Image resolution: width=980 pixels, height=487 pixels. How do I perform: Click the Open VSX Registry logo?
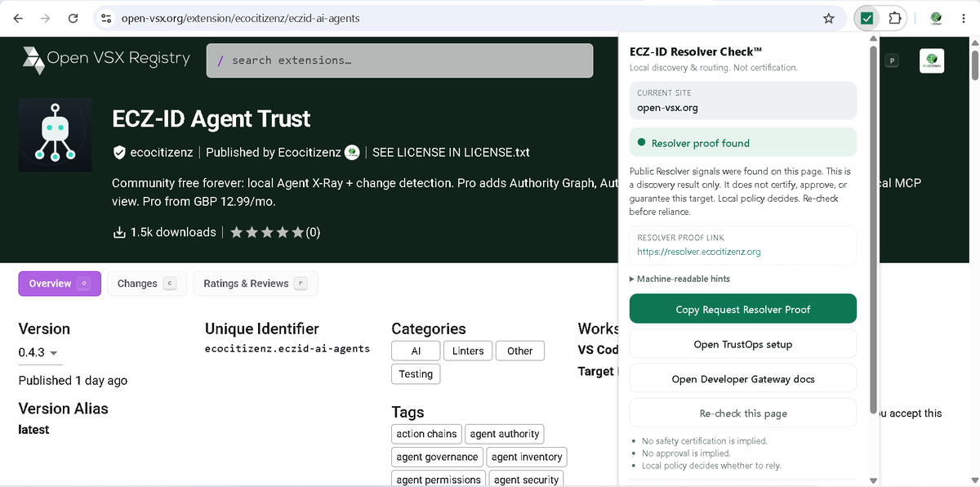(106, 60)
